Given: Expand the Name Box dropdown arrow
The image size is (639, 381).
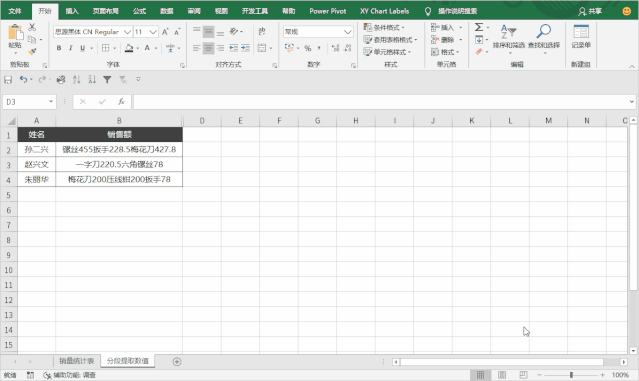Looking at the screenshot, I should (x=51, y=101).
